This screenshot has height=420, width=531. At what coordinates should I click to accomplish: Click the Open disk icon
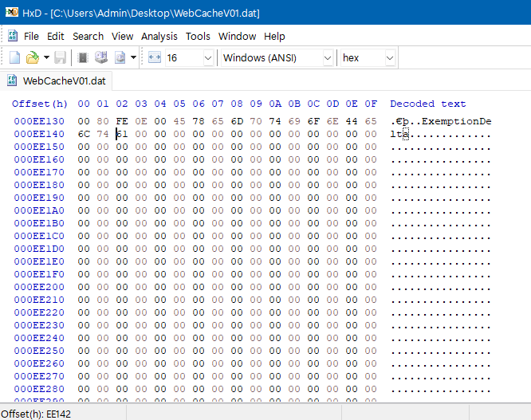(x=101, y=57)
